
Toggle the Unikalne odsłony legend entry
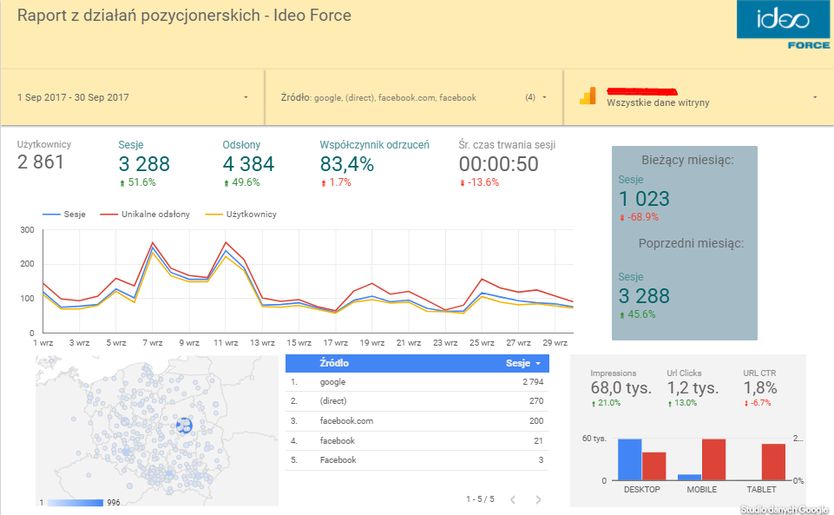[145, 214]
